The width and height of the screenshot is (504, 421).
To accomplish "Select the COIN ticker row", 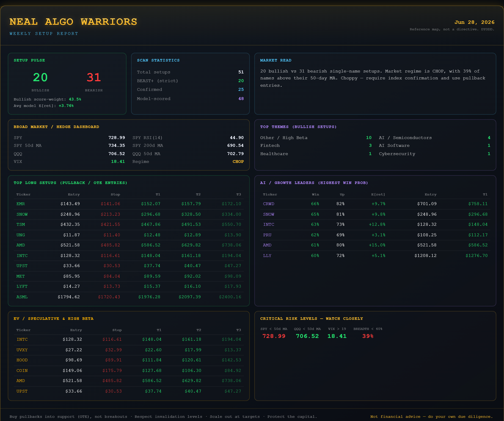I will pos(129,371).
